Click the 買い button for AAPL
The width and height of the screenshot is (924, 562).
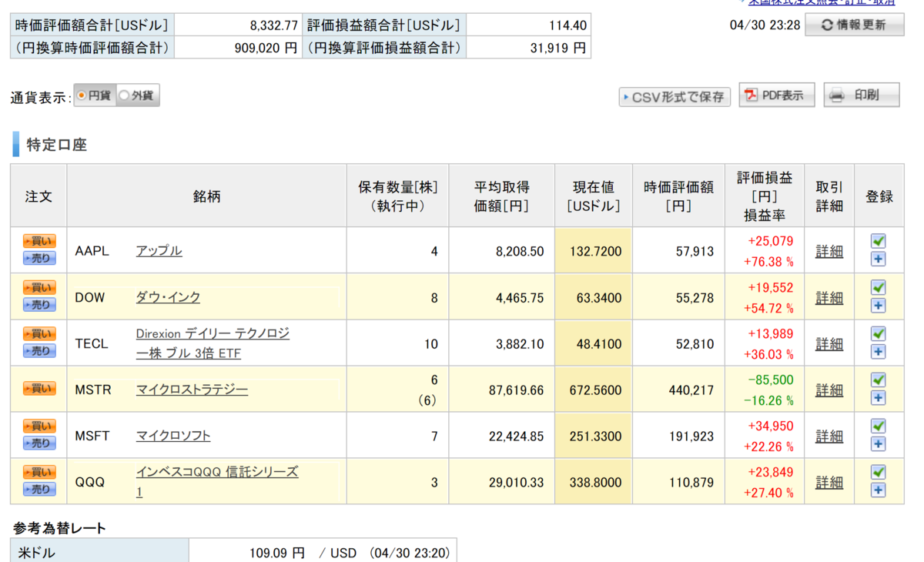39,241
